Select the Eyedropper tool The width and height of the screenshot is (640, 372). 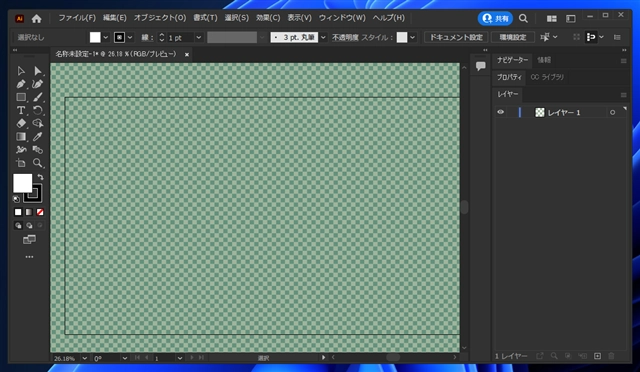coord(38,136)
